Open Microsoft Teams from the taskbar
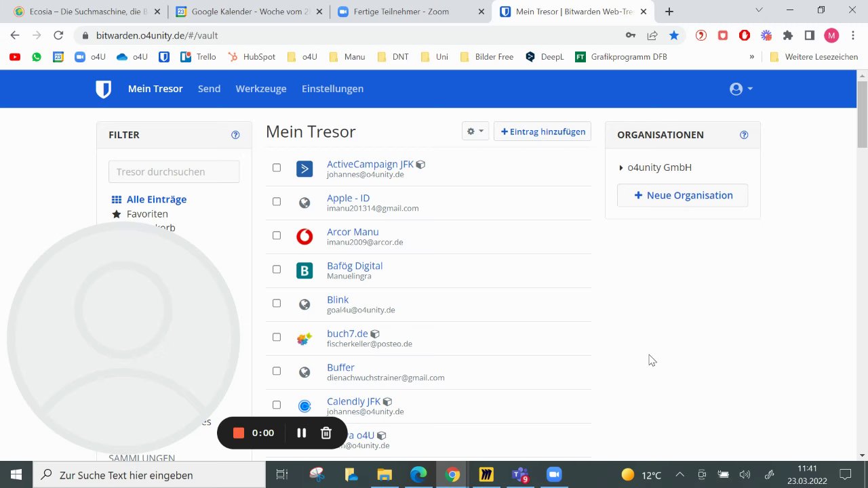Screen dimensions: 868x488 [520, 474]
